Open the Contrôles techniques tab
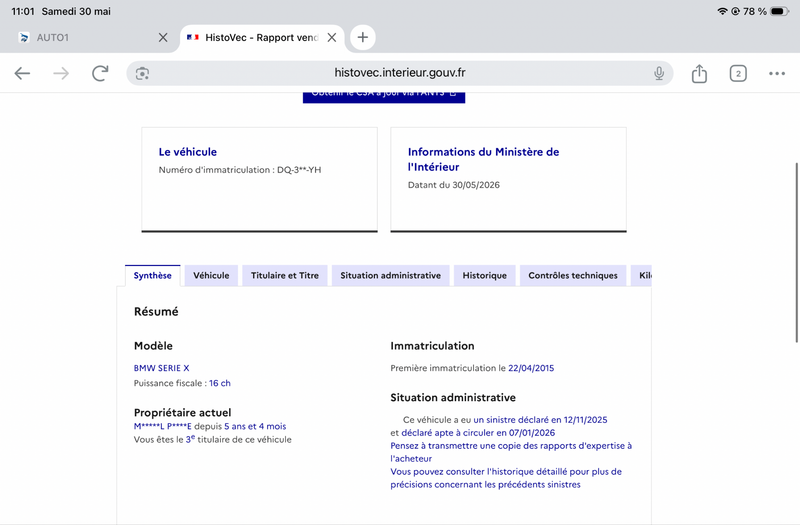The height and width of the screenshot is (525, 800). pos(573,276)
